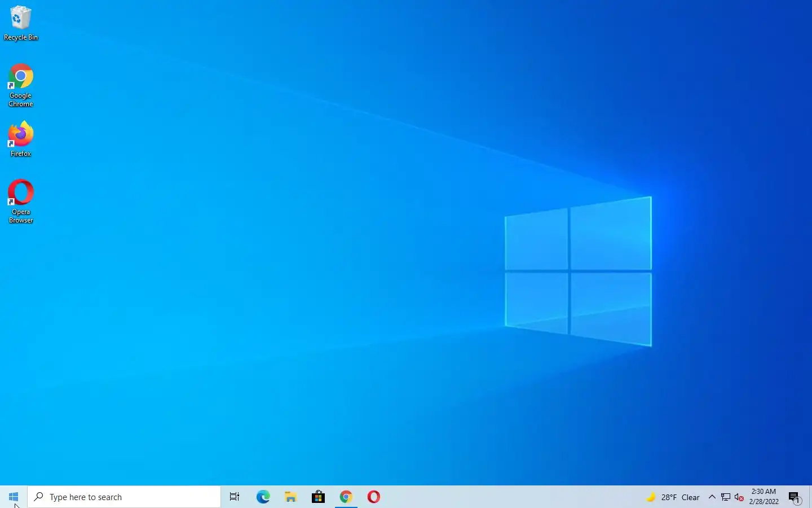Switch to Google Chrome on the taskbar
The height and width of the screenshot is (508, 812).
coord(346,497)
